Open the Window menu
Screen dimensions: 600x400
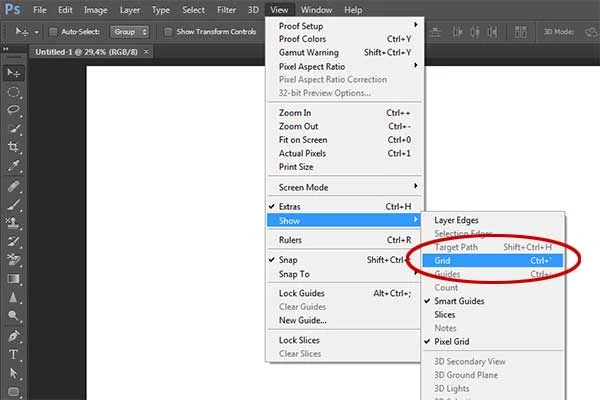click(316, 10)
